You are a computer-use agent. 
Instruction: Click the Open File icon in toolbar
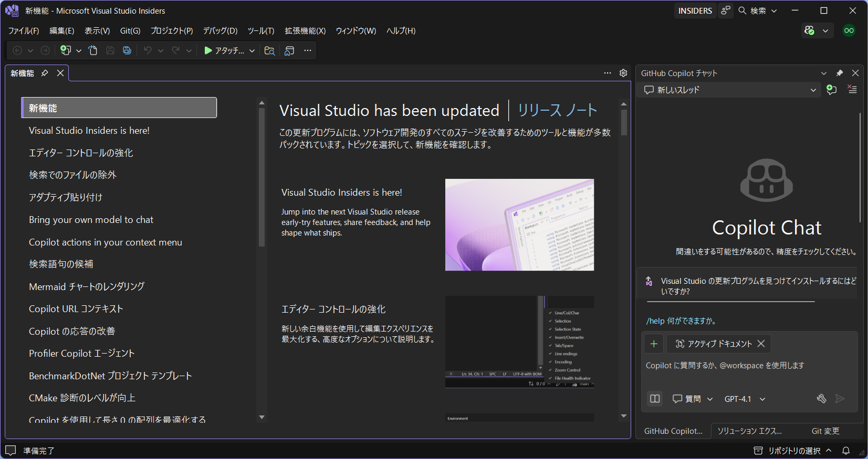click(x=93, y=50)
